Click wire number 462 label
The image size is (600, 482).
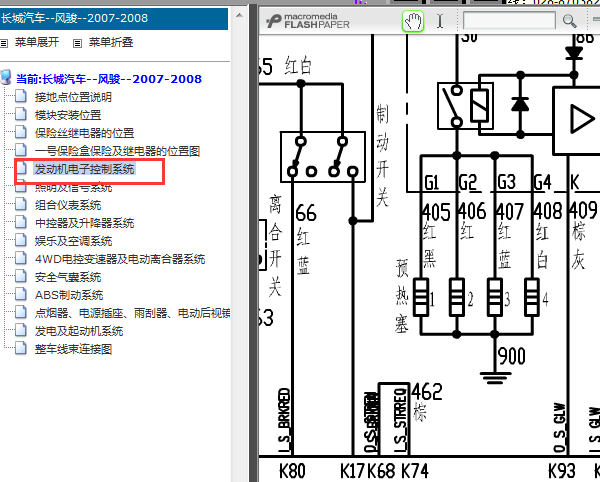tap(427, 392)
